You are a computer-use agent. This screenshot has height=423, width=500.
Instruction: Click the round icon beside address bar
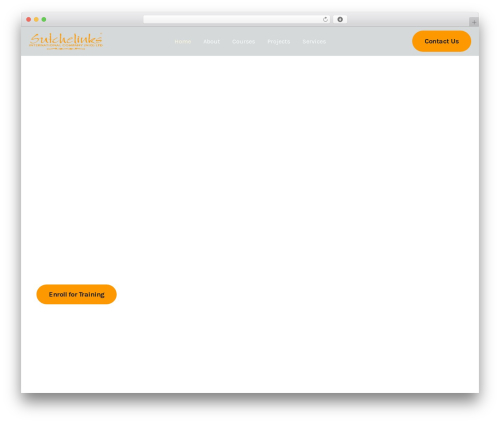pyautogui.click(x=340, y=19)
